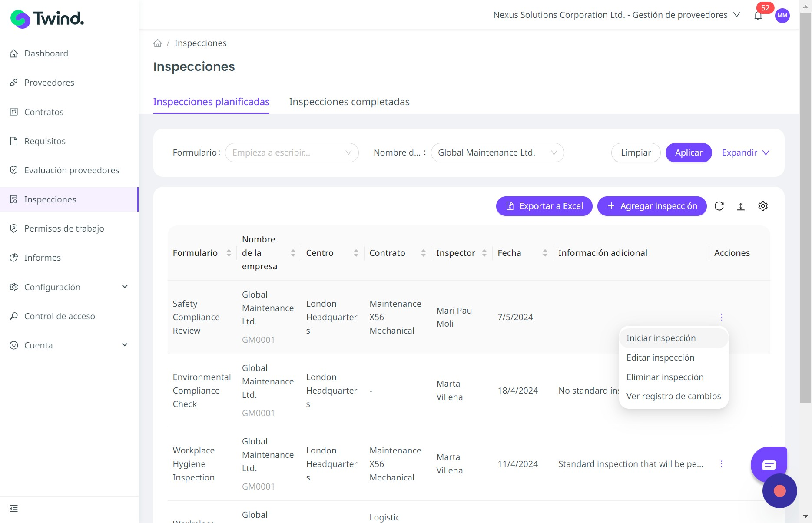
Task: Click 'Standard inspection that will be pe...' text
Action: click(630, 464)
